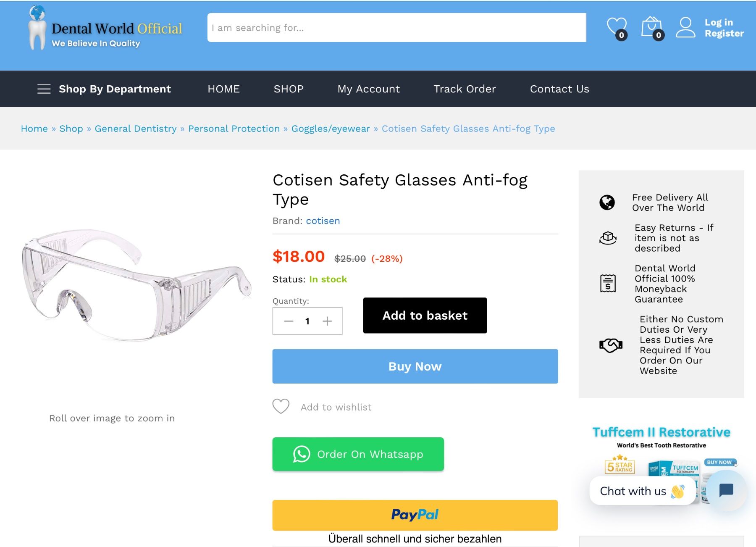Decrease quantity with the minus button
756x547 pixels.
click(289, 321)
